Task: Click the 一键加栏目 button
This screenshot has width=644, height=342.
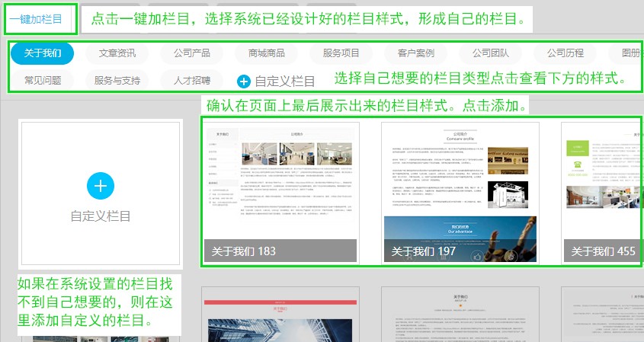Action: 37,19
